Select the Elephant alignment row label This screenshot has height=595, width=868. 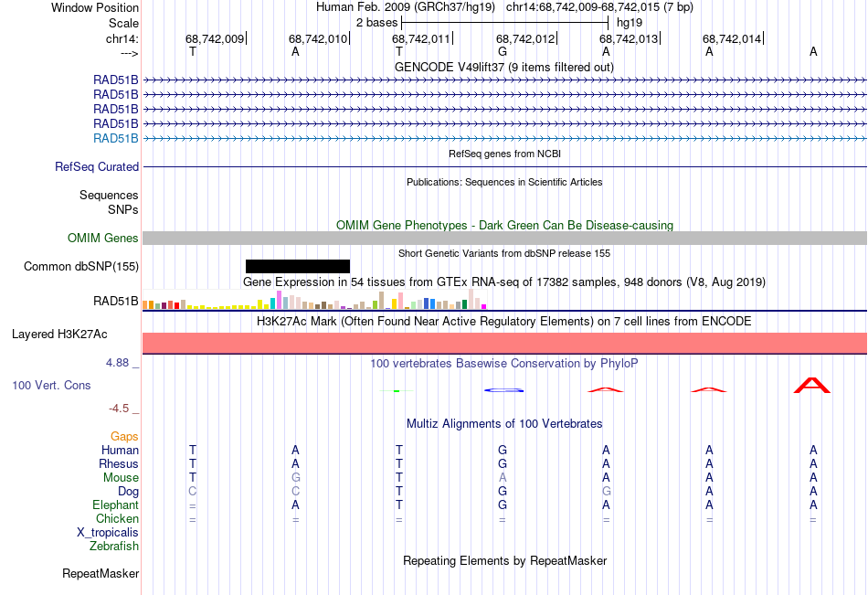pos(115,505)
